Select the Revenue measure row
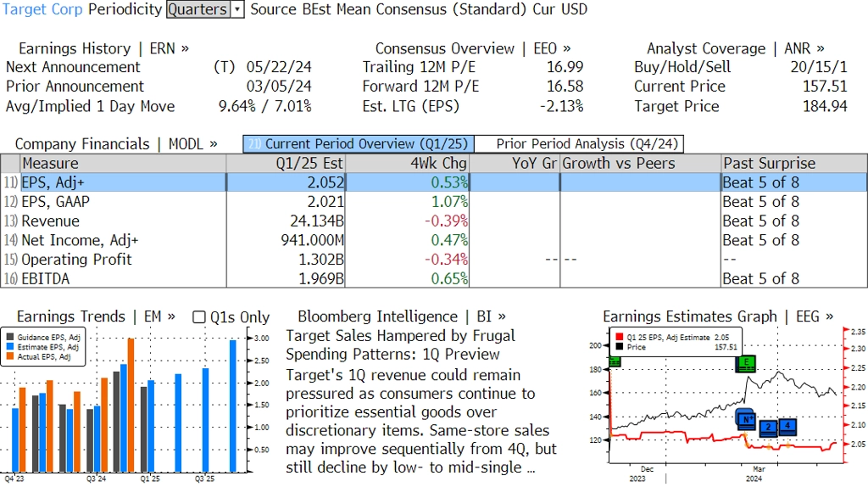The image size is (868, 487). (x=434, y=221)
